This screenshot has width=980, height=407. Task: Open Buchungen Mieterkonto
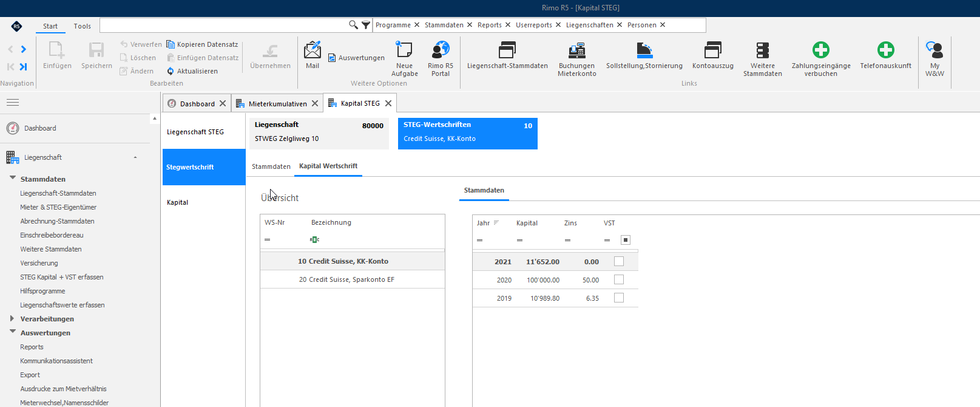click(577, 59)
